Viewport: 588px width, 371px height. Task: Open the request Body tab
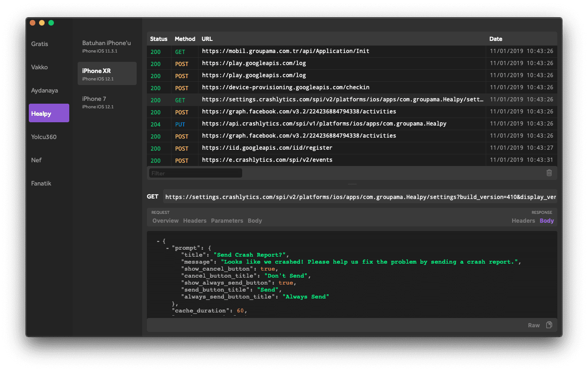pos(255,221)
